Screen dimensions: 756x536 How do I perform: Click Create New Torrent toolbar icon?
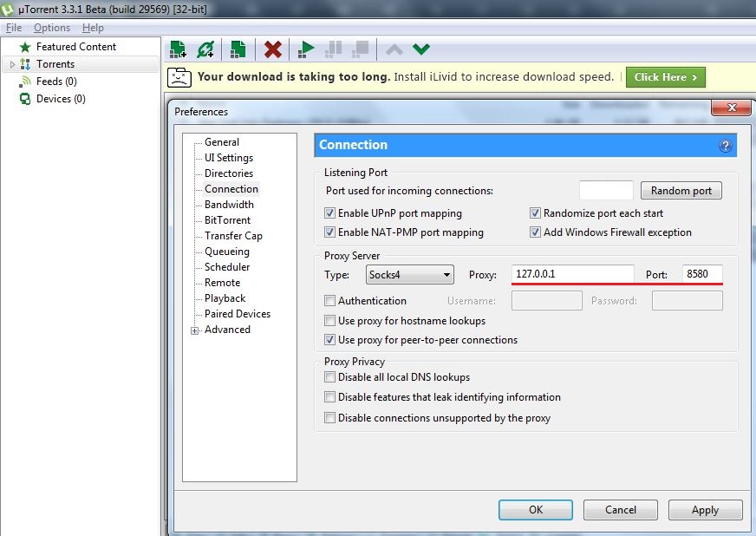click(x=238, y=49)
